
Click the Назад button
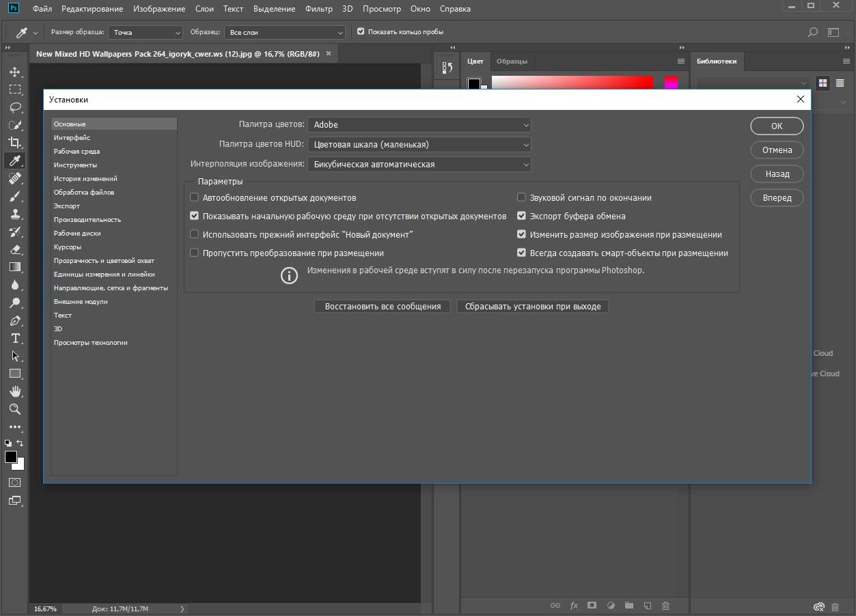pyautogui.click(x=777, y=173)
